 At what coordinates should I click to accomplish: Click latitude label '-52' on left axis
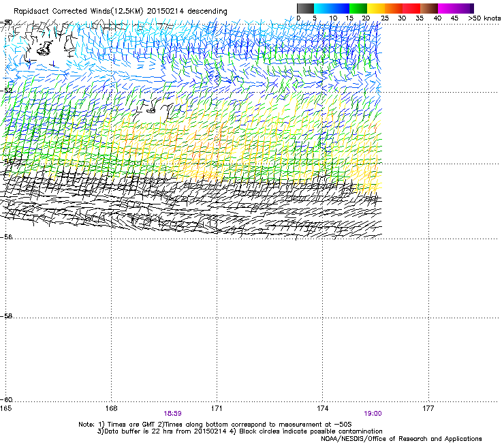point(6,91)
